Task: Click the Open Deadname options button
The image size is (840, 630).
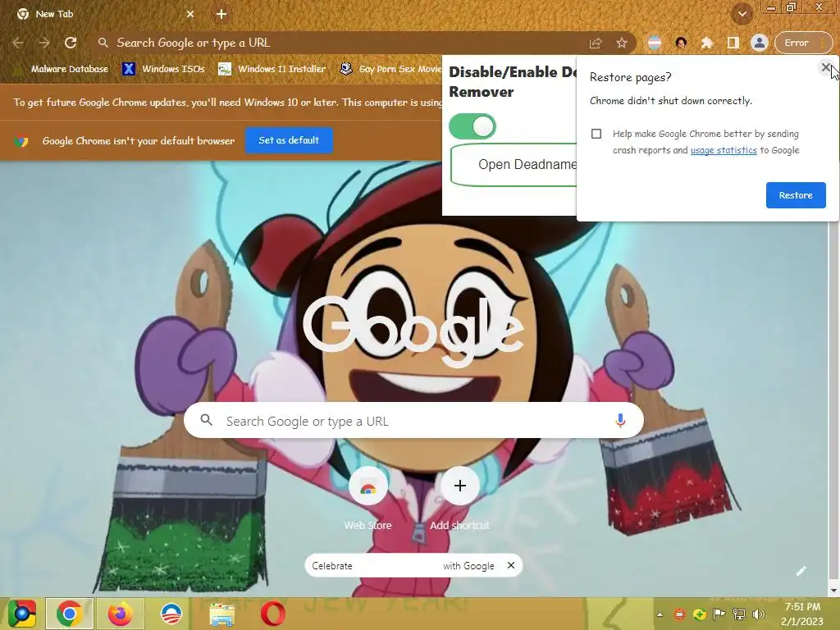Action: (514, 164)
